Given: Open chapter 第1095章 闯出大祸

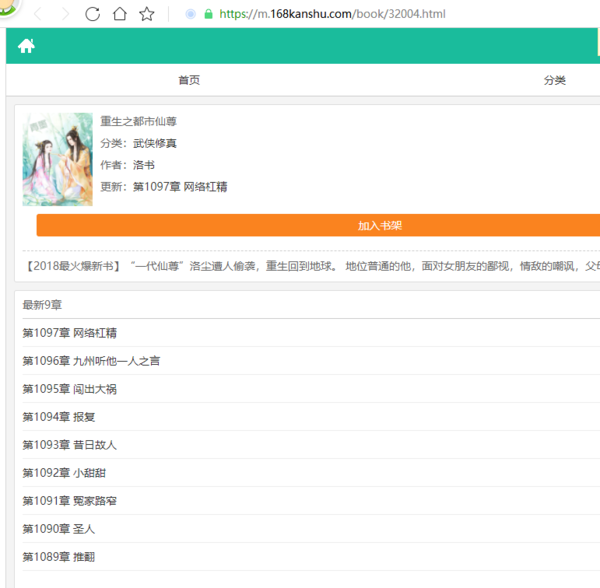Looking at the screenshot, I should pos(69,389).
